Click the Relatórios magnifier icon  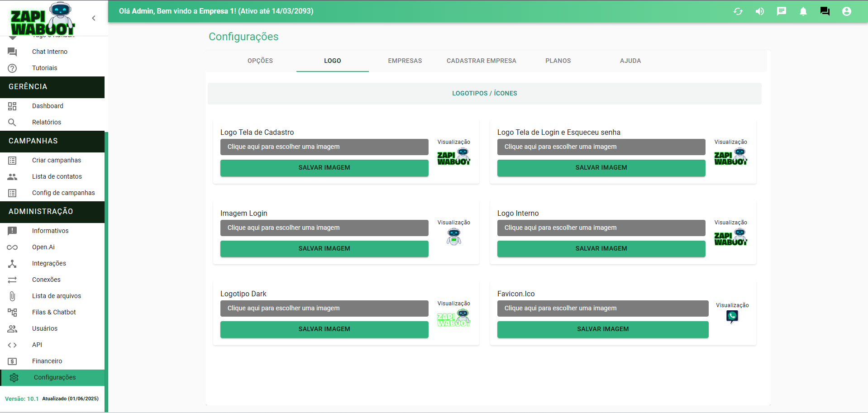(12, 122)
